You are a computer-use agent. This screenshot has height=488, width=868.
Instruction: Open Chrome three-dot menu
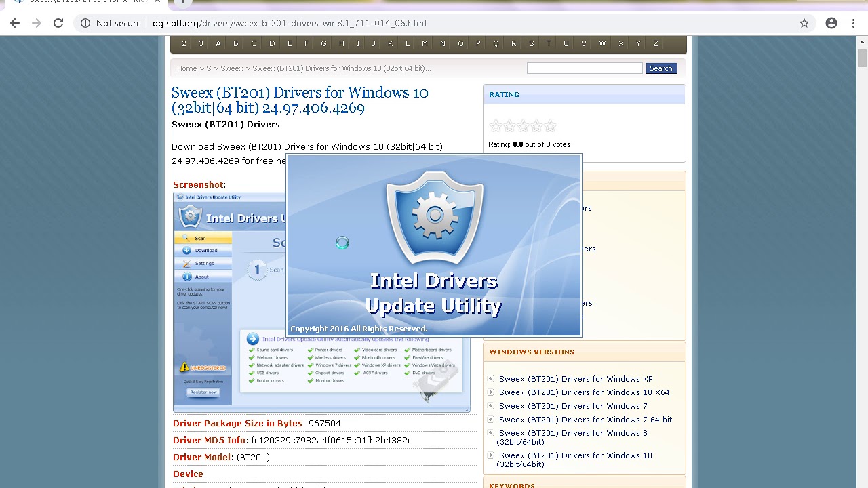(x=853, y=23)
